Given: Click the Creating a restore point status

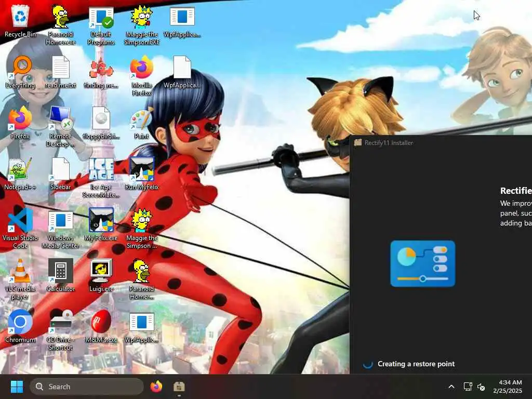Looking at the screenshot, I should [416, 364].
